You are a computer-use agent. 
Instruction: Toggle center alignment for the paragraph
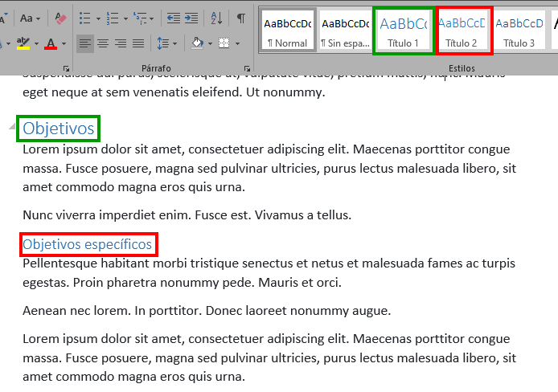[103, 43]
